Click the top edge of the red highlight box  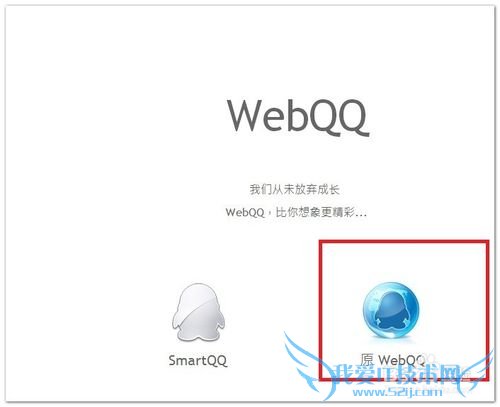pos(404,242)
